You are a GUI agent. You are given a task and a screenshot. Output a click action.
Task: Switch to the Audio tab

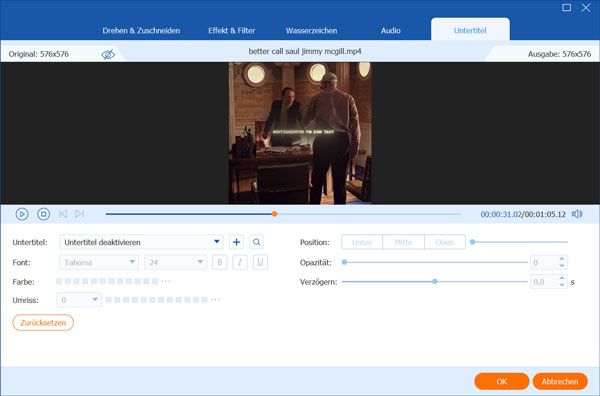390,31
